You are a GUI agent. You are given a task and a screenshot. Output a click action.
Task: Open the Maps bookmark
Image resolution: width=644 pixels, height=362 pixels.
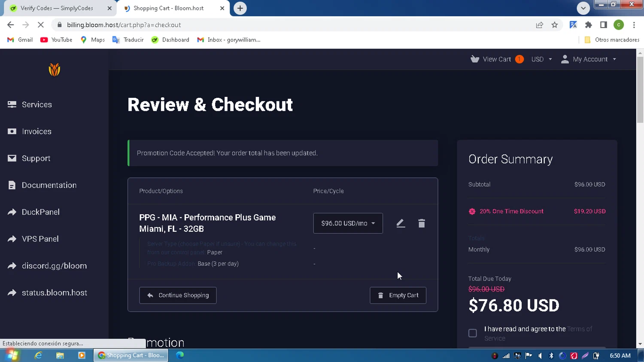click(x=93, y=40)
